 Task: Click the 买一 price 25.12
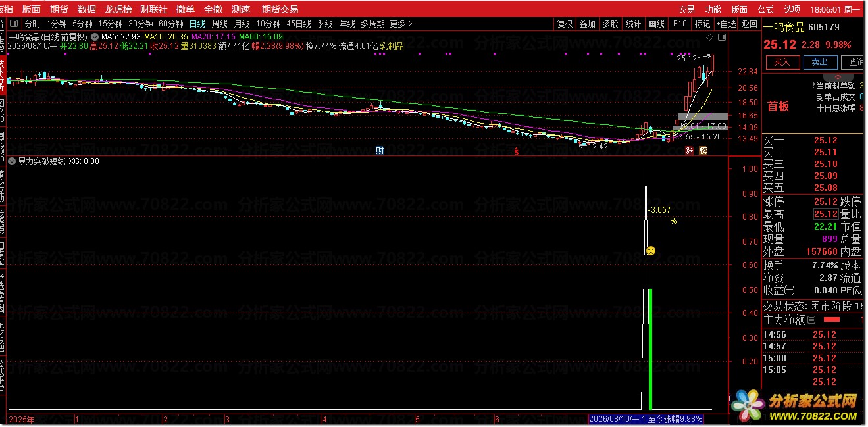(x=826, y=140)
